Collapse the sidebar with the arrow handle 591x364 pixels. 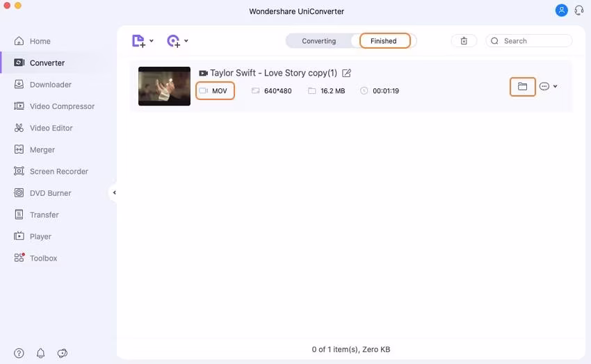tap(114, 192)
